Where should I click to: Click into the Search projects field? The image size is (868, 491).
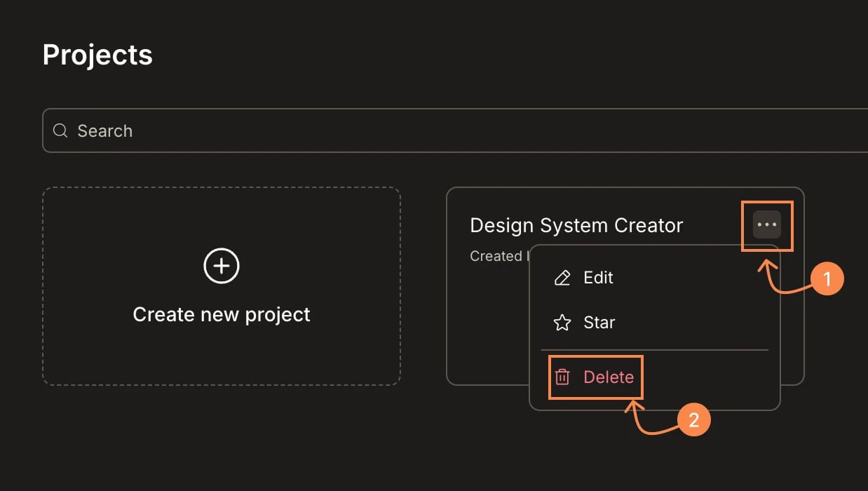coord(455,130)
